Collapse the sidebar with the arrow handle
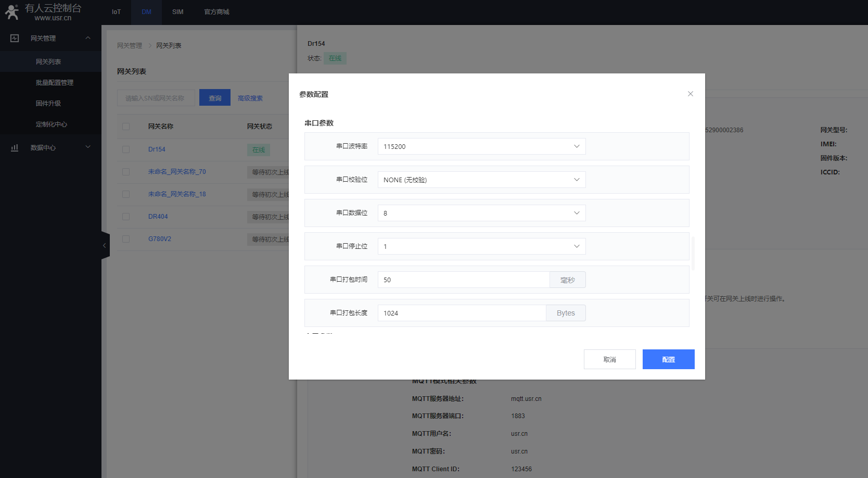868x478 pixels. pyautogui.click(x=105, y=245)
